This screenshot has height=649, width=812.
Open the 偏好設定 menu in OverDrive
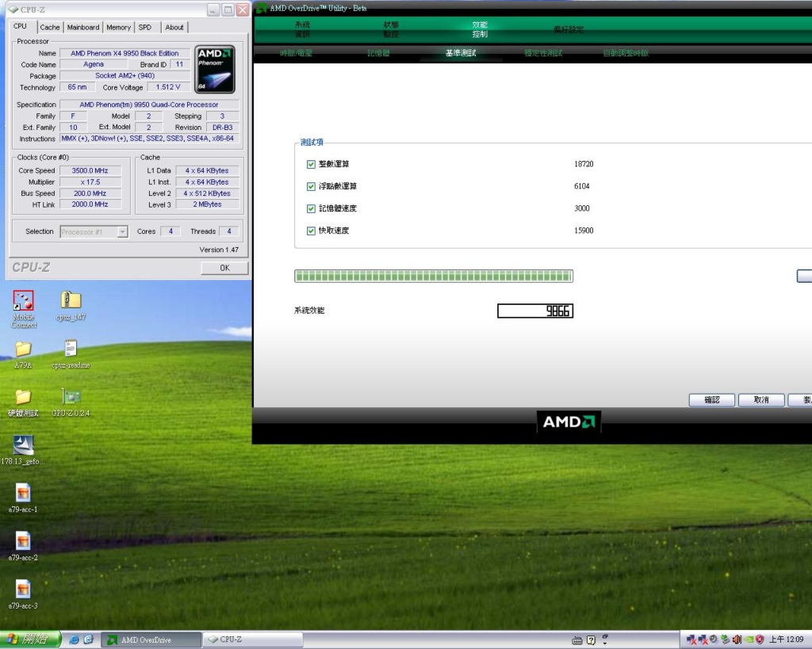[x=569, y=29]
